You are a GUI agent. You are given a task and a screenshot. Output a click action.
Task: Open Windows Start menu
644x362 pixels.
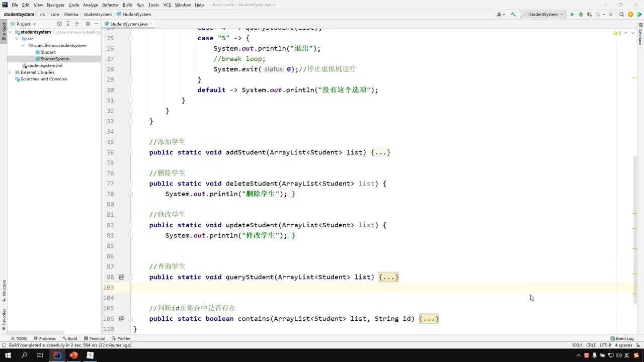(8, 355)
